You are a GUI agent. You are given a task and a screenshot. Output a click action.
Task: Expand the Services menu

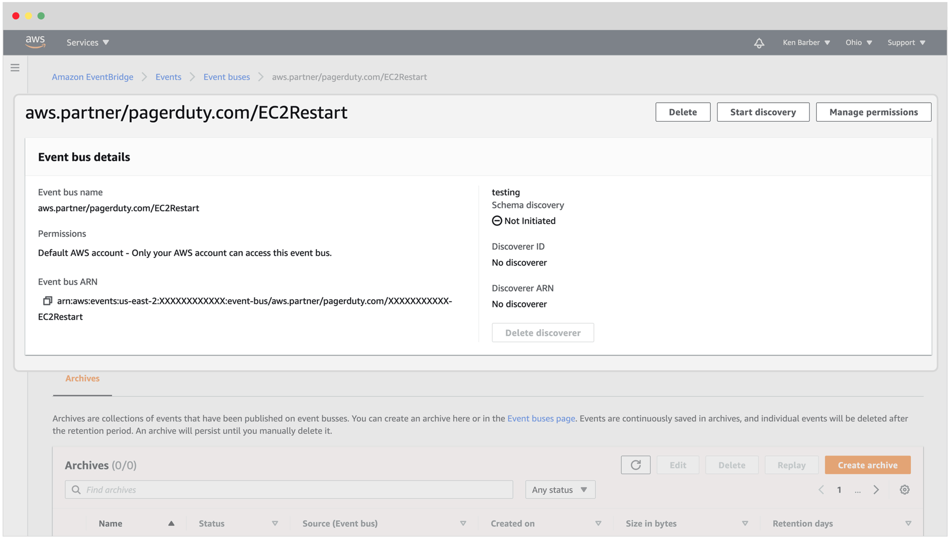(x=87, y=43)
